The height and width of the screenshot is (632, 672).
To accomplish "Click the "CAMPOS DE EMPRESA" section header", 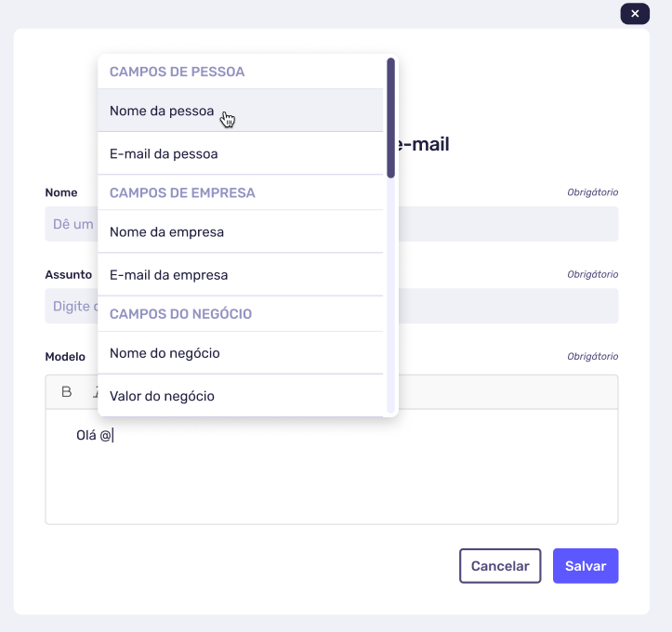I will coord(182,192).
